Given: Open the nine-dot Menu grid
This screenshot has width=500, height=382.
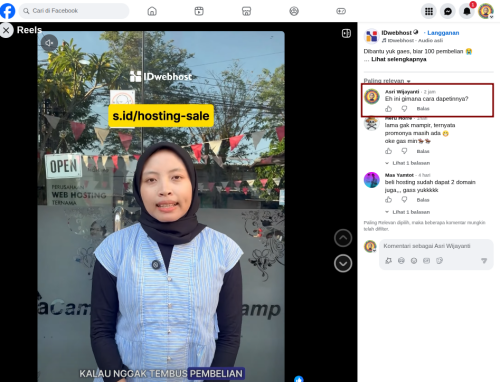Looking at the screenshot, I should click(429, 11).
